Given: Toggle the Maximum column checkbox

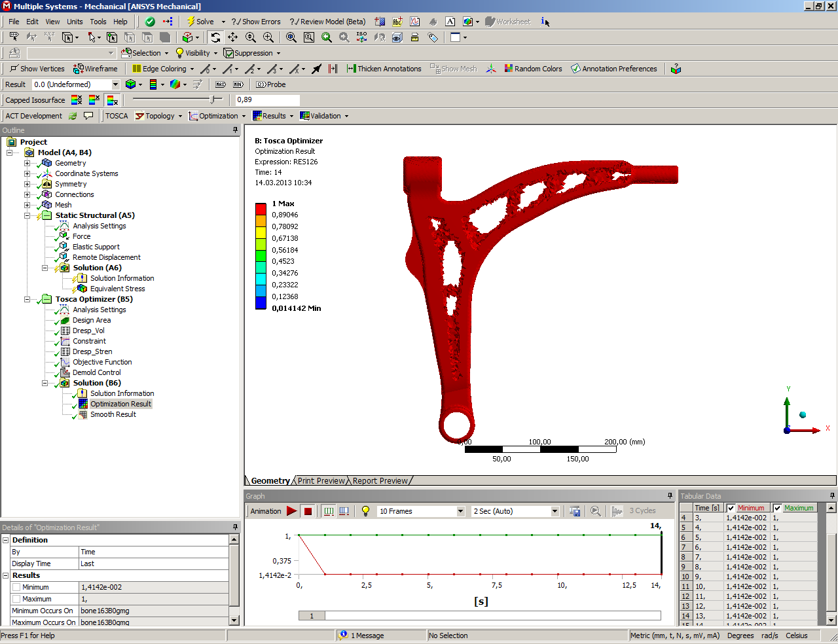Looking at the screenshot, I should (x=778, y=508).
